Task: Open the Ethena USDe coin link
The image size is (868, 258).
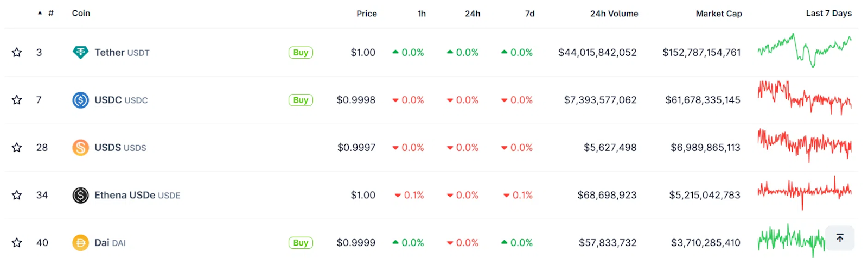Action: click(x=125, y=195)
